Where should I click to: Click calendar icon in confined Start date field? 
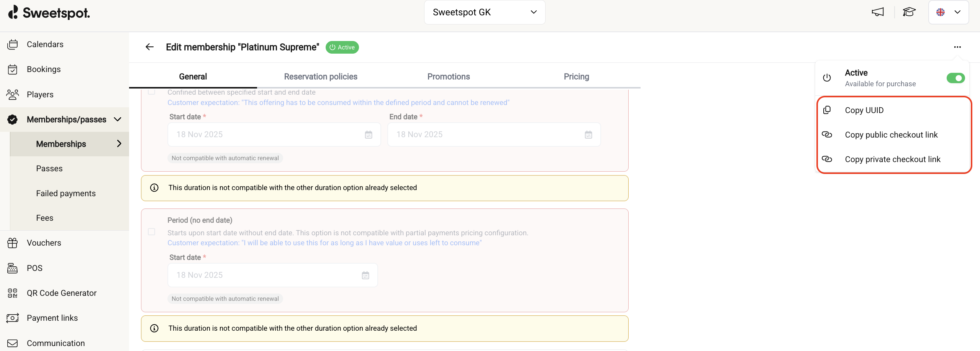(368, 134)
